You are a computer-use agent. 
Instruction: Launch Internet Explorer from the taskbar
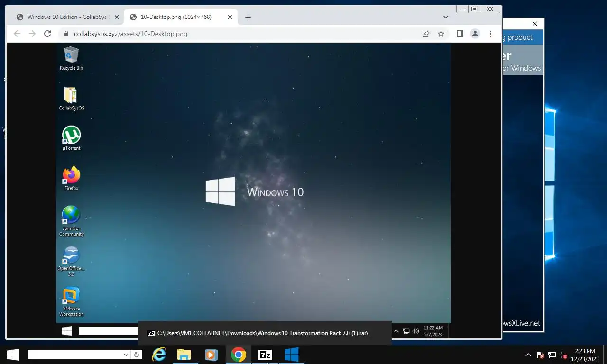pos(159,355)
